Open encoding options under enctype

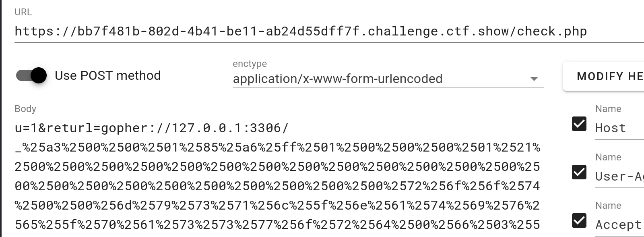click(534, 79)
